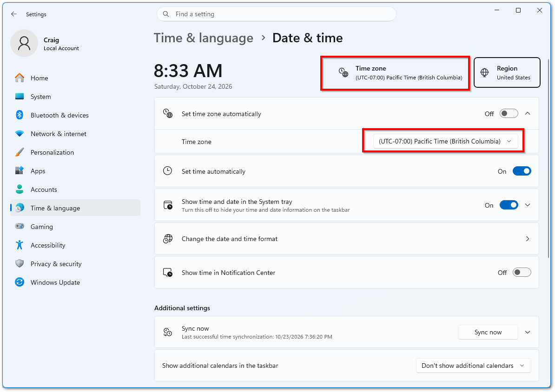Image resolution: width=555 pixels, height=392 pixels.
Task: Open the Pacific Time (British Columbia) time zone dropdown
Action: (445, 141)
